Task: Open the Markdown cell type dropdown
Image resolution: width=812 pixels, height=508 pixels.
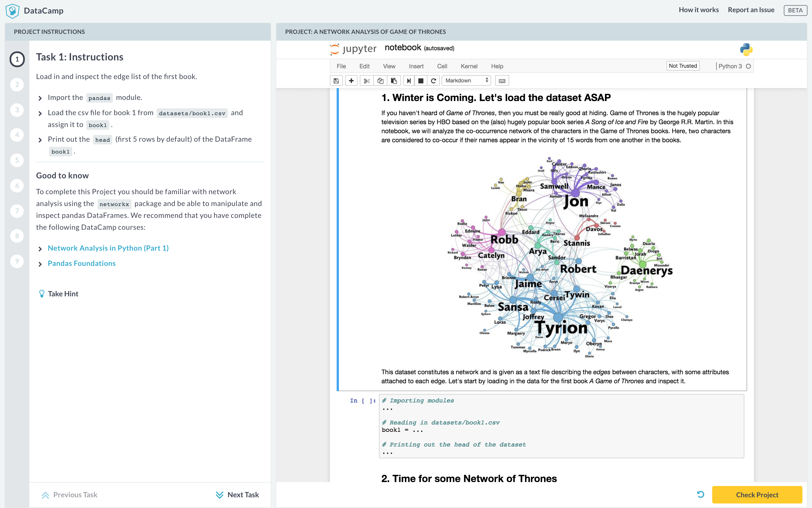Action: point(466,81)
